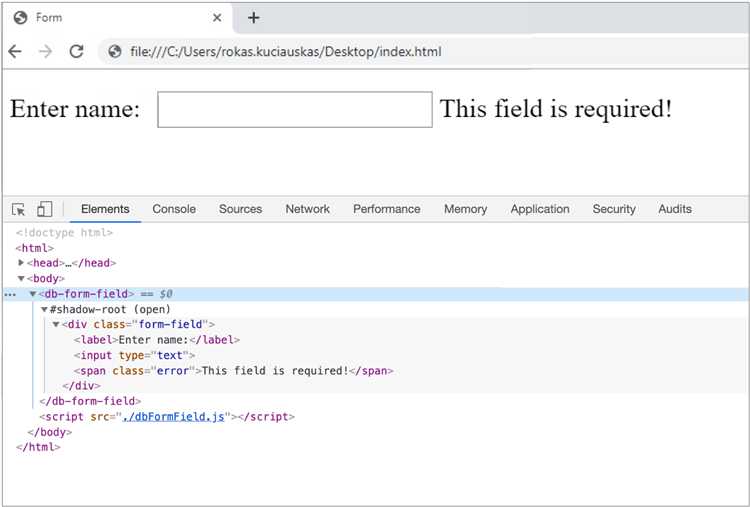
Task: Click the <db-form-field> == $0 tag text
Action: click(x=106, y=294)
